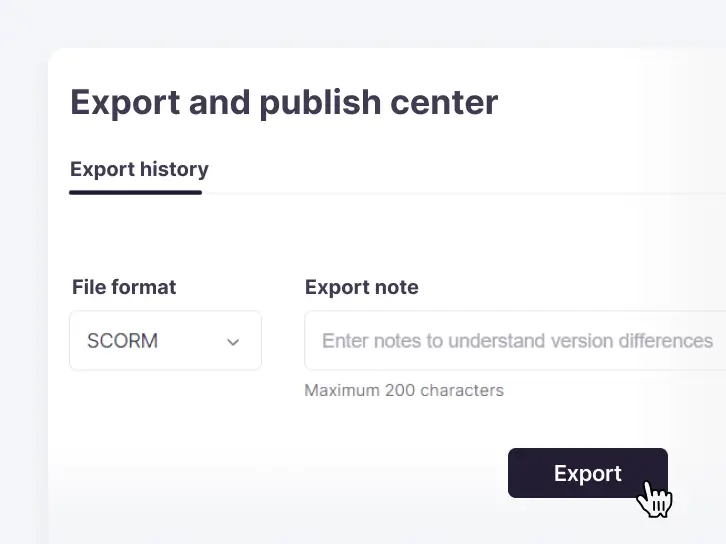Click the File format label
Image resolution: width=726 pixels, height=544 pixels.
point(124,287)
